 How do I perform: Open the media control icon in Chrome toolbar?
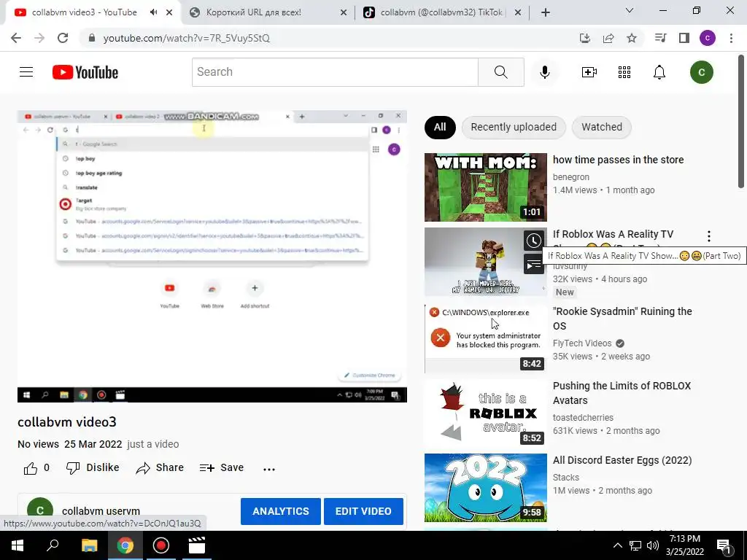[x=660, y=38]
